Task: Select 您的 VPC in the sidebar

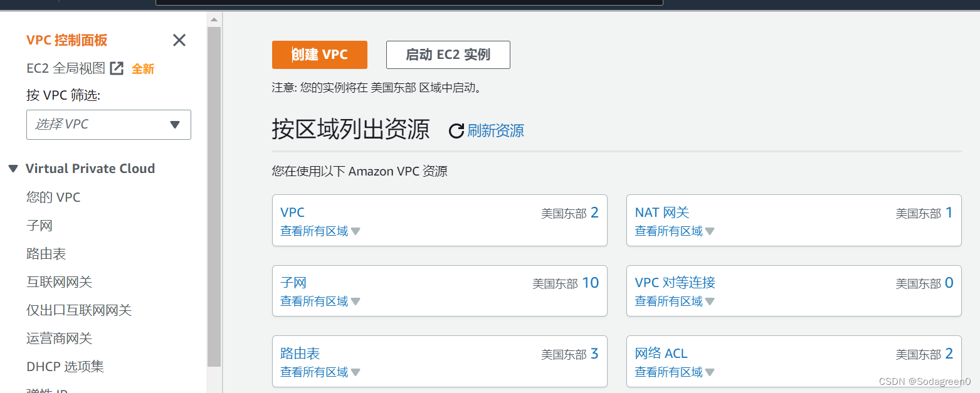Action: click(x=53, y=197)
